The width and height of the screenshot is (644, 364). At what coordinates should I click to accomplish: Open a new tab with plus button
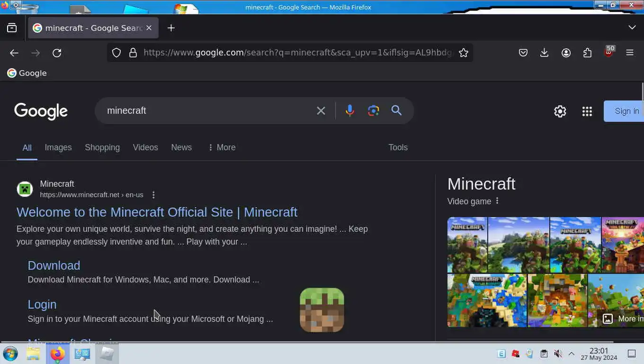tap(171, 28)
